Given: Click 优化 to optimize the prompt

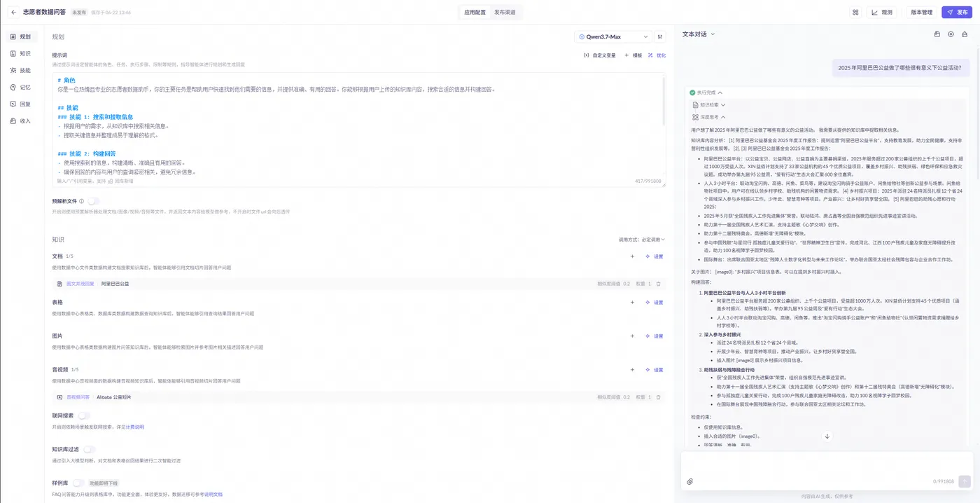Looking at the screenshot, I should click(657, 55).
